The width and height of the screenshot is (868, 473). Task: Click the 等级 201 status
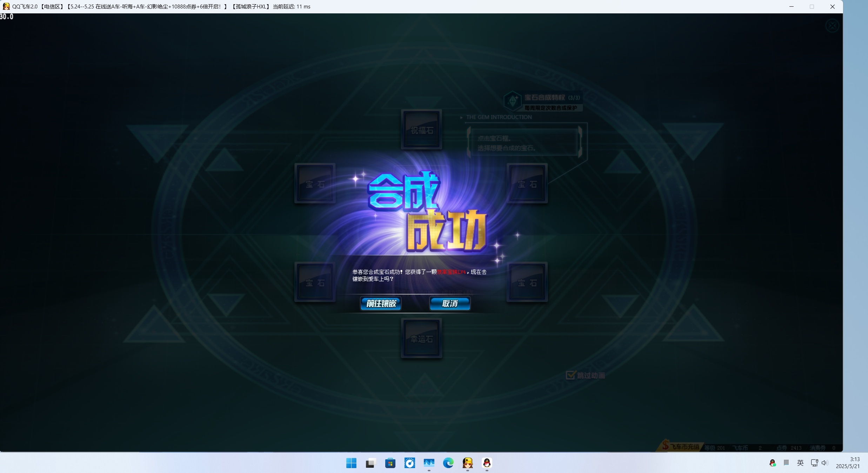(715, 448)
